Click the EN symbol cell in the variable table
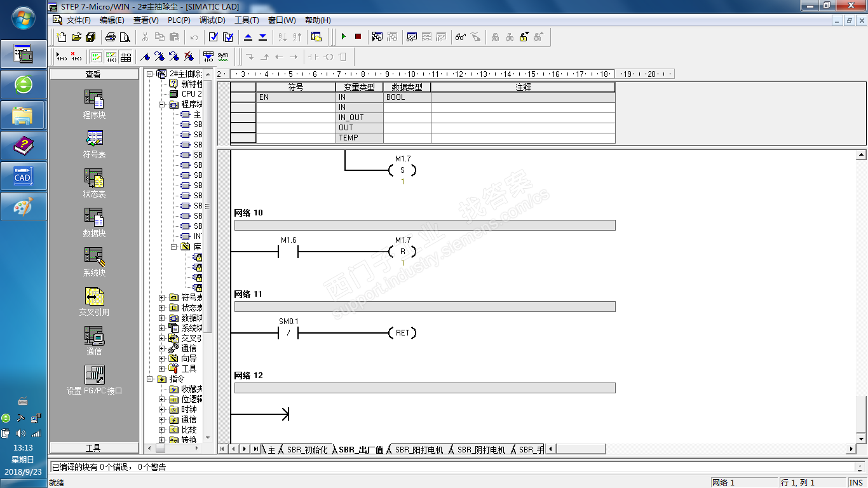The image size is (868, 488). pyautogui.click(x=295, y=97)
